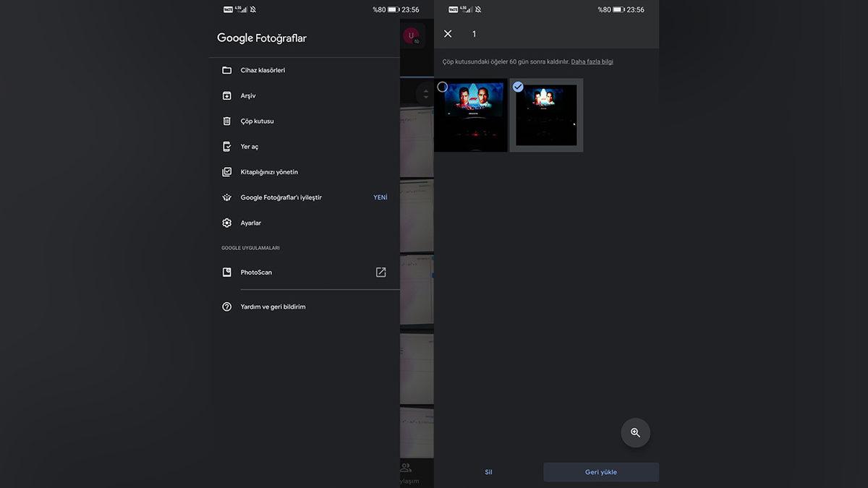Click the Yer aç phone icon
Image resolution: width=868 pixels, height=488 pixels.
click(x=226, y=147)
